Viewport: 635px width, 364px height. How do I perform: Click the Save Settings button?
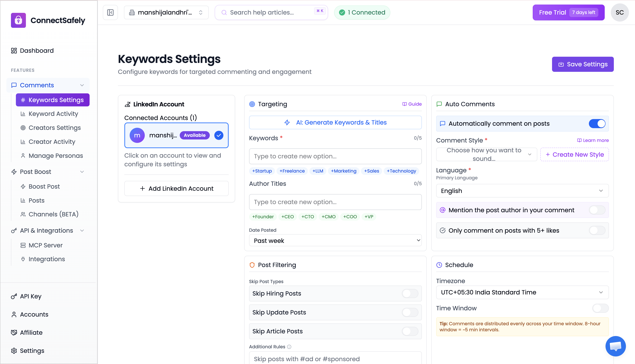[x=582, y=64]
